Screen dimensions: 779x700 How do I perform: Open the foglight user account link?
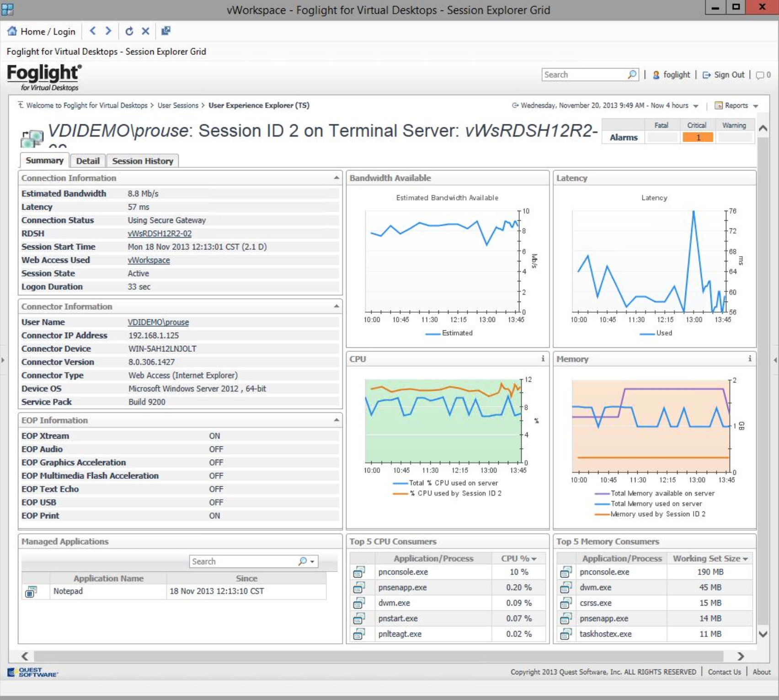tap(671, 74)
